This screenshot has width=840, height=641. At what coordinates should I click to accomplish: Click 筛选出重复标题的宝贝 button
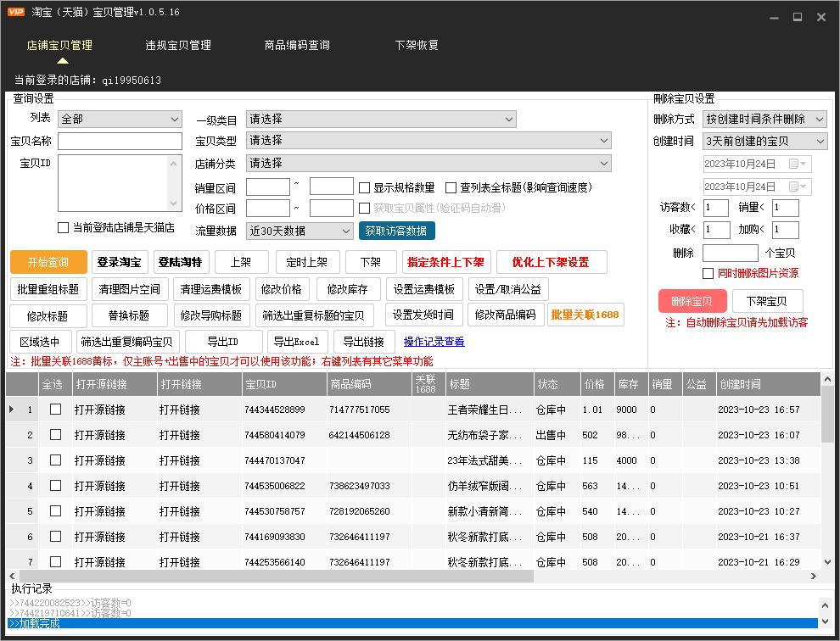(x=313, y=315)
